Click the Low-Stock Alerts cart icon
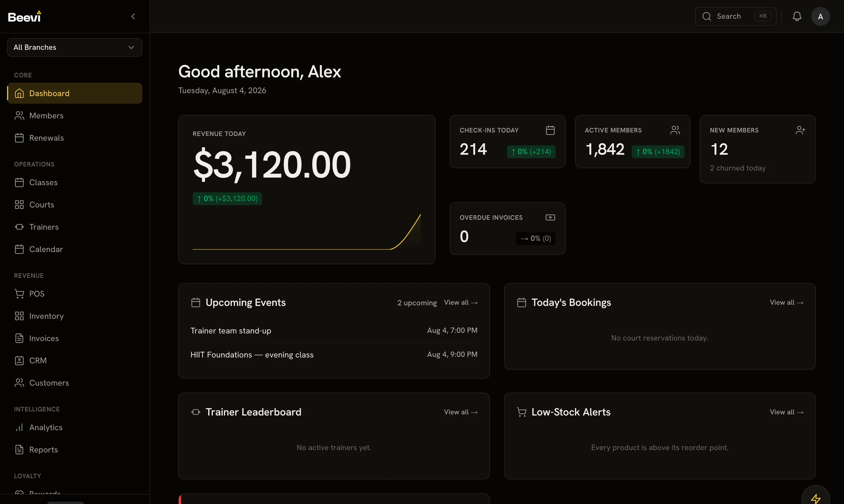This screenshot has width=844, height=504. [x=521, y=412]
